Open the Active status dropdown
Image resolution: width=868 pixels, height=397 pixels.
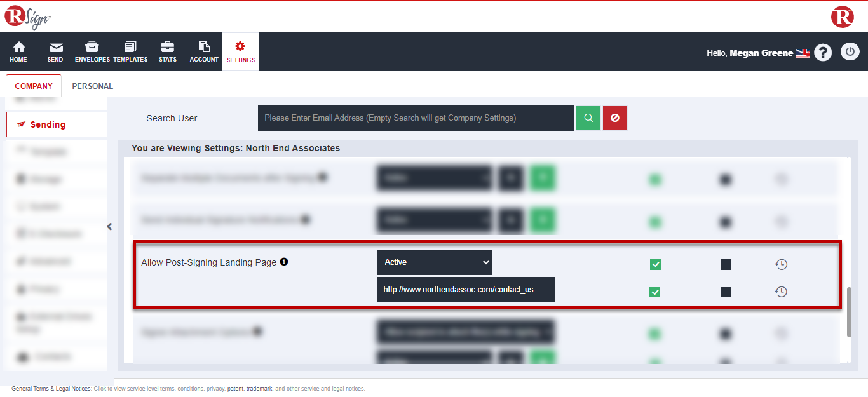(x=434, y=262)
